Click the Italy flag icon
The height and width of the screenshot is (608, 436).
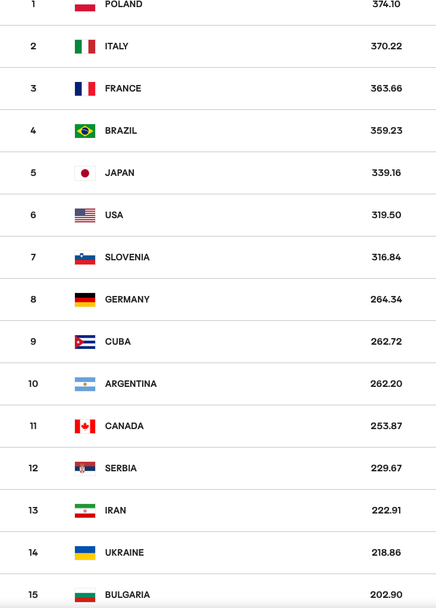(85, 47)
